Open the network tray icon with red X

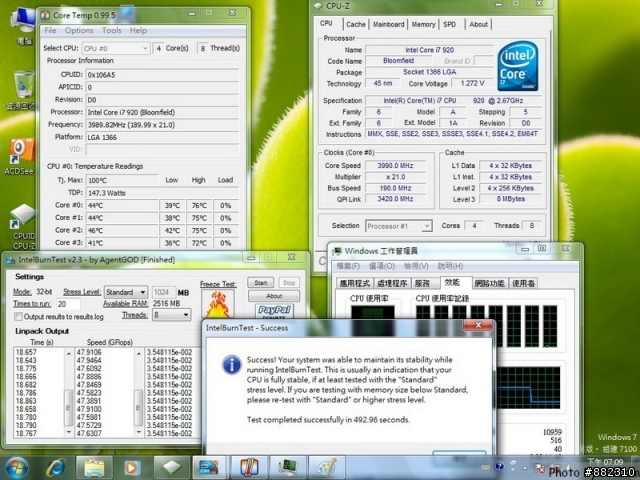pyautogui.click(x=539, y=468)
